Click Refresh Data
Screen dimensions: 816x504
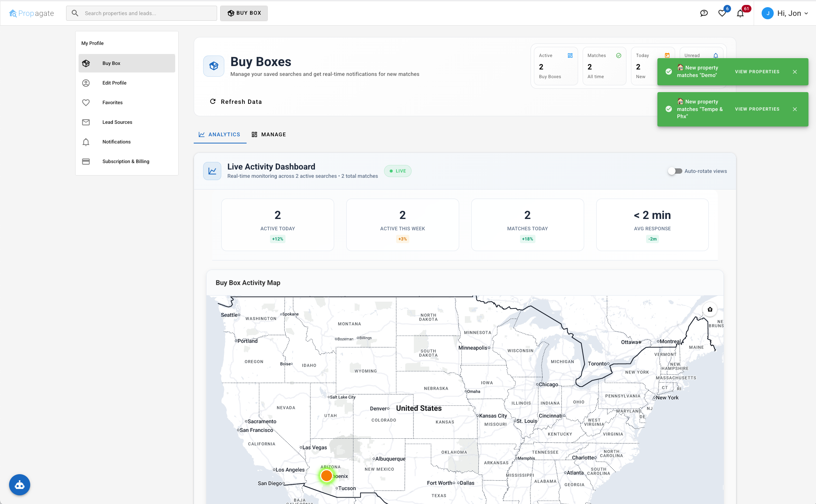[x=236, y=101]
